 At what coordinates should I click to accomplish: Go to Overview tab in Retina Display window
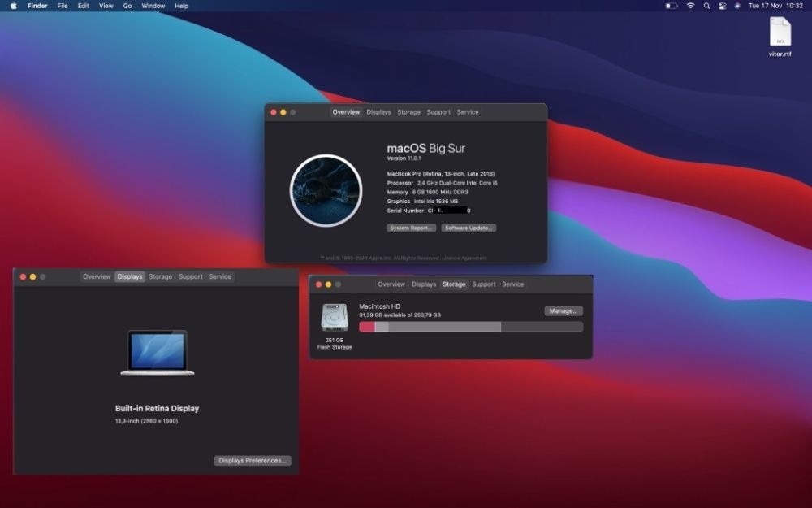97,277
